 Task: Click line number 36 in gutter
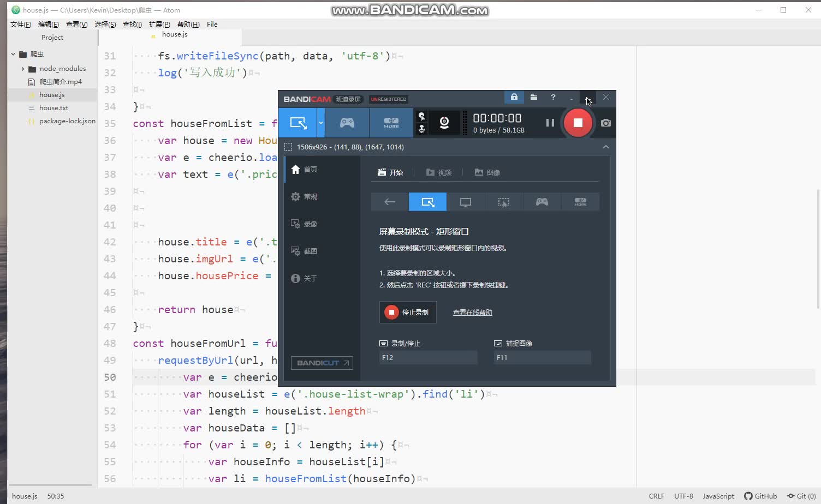point(110,141)
